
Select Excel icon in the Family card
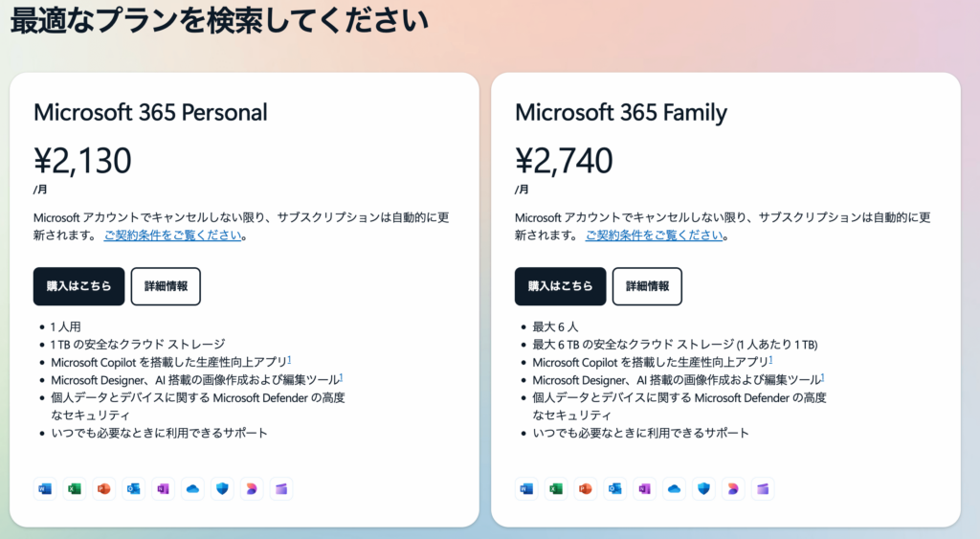point(556,489)
